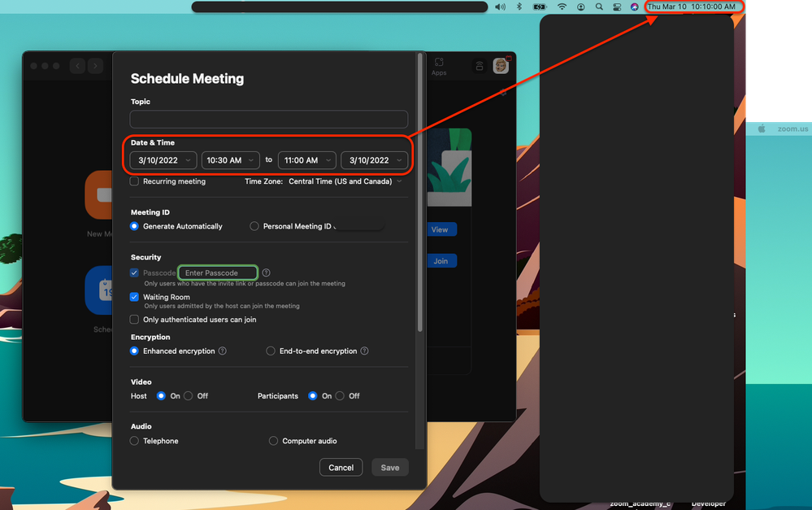This screenshot has height=510, width=812.
Task: Click the blue Join button
Action: (441, 261)
